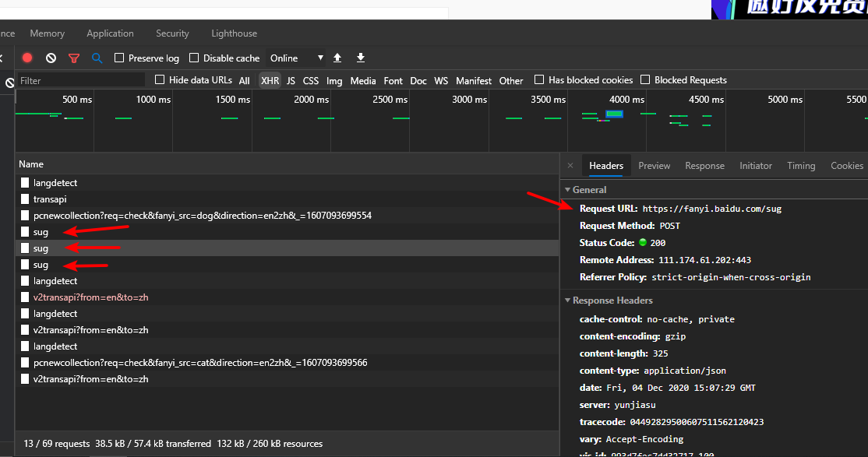This screenshot has width=868, height=457.
Task: Select the Doc request type filter
Action: click(418, 81)
